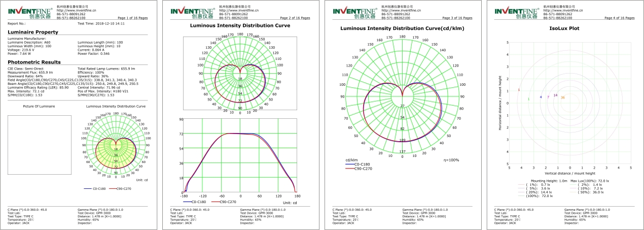The image size is (644, 230).
Task: Click the orange 36 contour label in IsoLux plot
Action: coord(562,97)
